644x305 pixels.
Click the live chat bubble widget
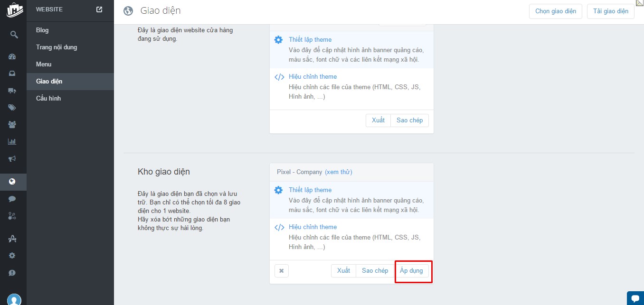tap(635, 298)
